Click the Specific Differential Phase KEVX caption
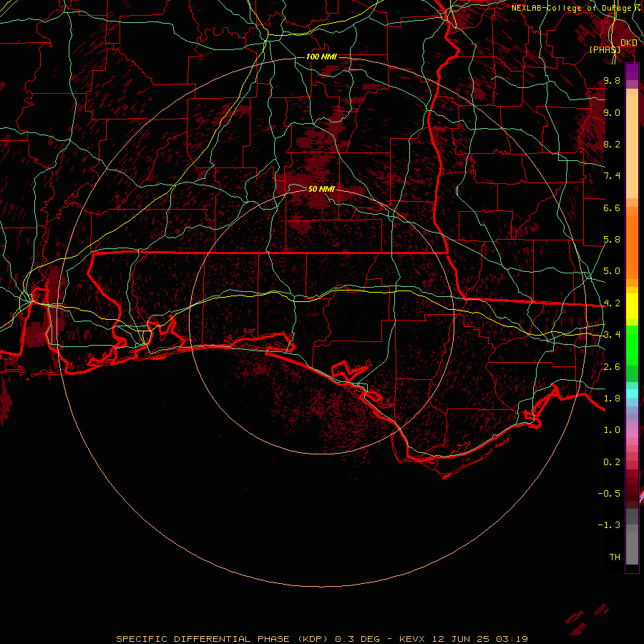The width and height of the screenshot is (644, 644). 322,639
